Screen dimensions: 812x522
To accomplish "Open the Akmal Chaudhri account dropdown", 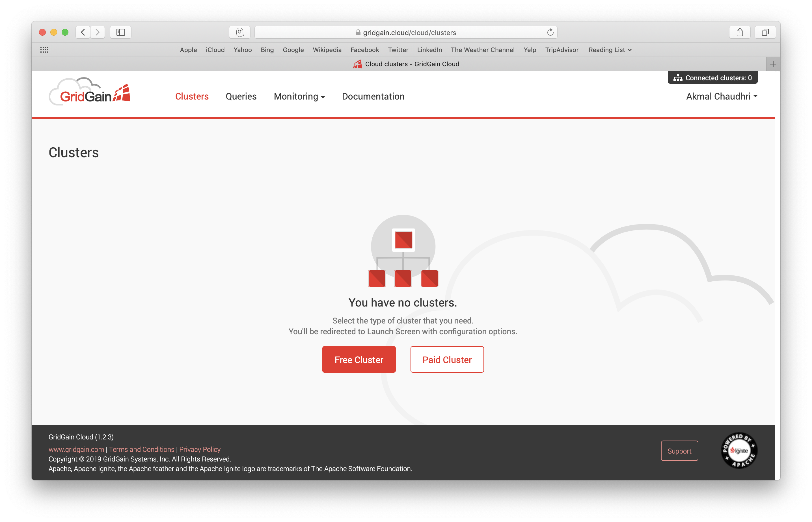I will click(x=722, y=96).
